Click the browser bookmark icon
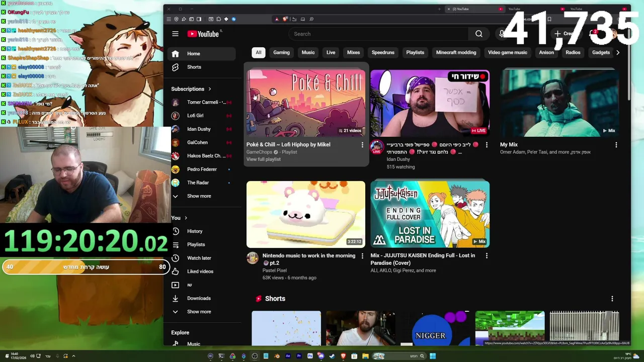The image size is (644, 362). 549,19
